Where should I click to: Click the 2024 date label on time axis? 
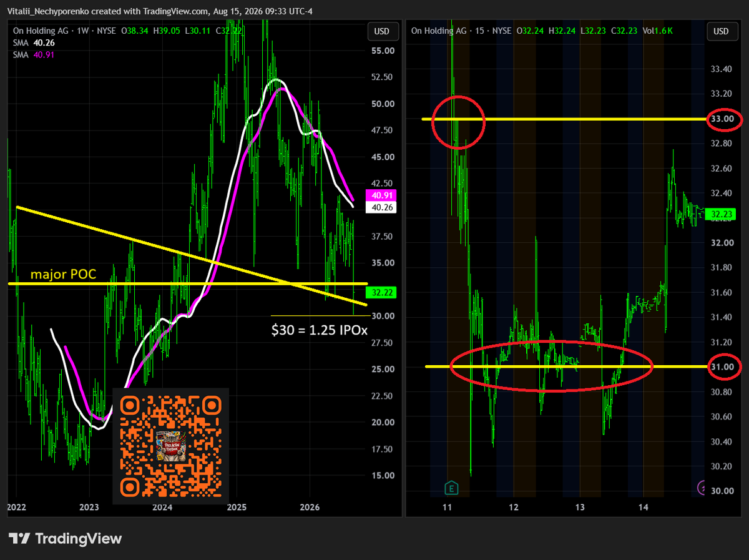click(x=163, y=508)
